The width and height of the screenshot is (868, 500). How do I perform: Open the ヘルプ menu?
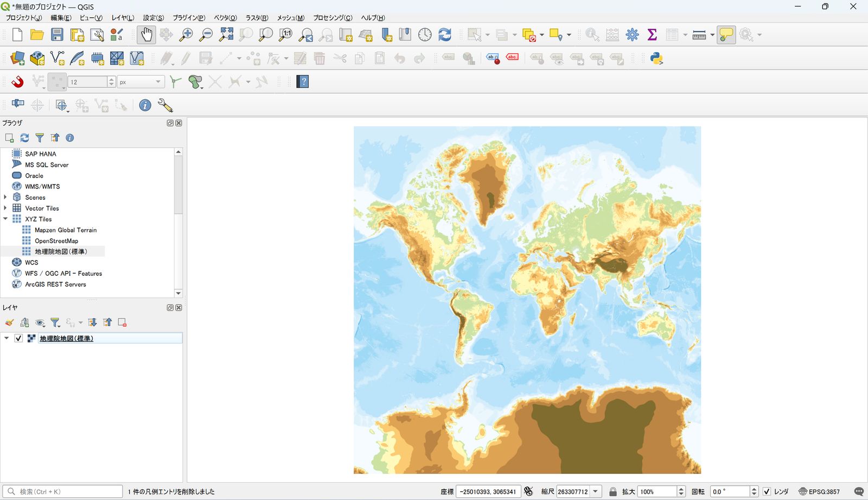373,18
